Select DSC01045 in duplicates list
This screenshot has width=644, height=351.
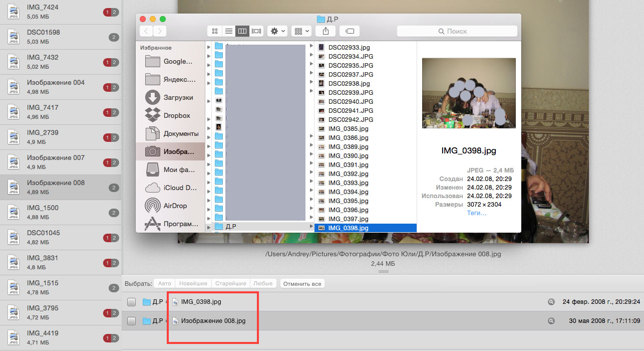61,238
